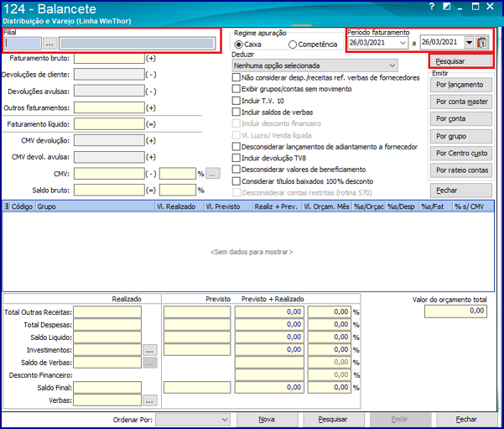
Task: Click the Por rateio contas button
Action: 461,170
